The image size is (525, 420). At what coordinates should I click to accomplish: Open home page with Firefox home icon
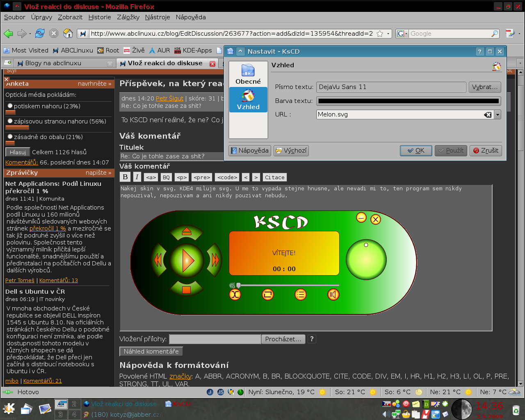pyautogui.click(x=68, y=34)
